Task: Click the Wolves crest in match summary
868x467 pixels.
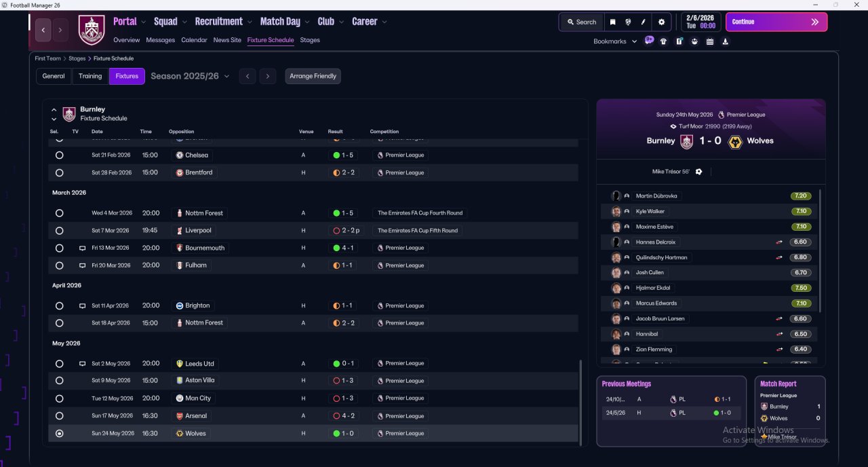Action: pos(735,141)
